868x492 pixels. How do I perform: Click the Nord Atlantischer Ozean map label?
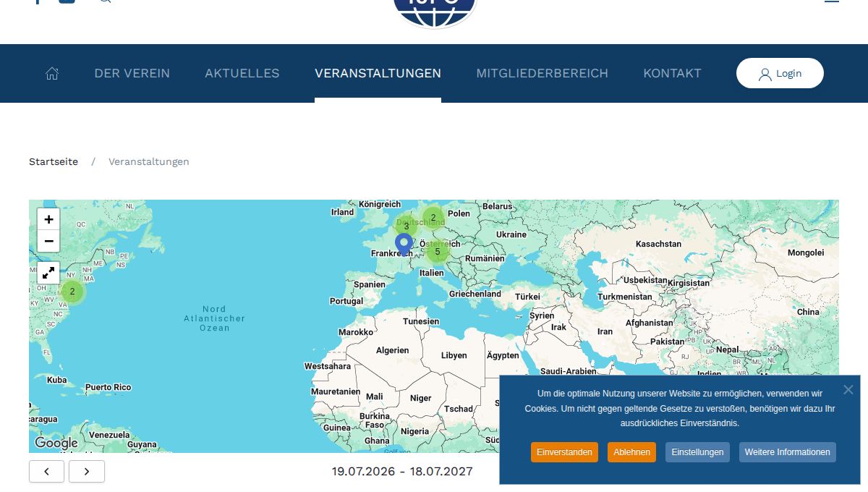[215, 318]
